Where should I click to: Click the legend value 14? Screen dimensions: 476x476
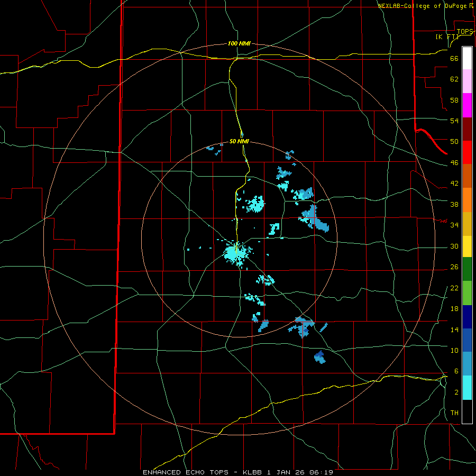coord(454,329)
